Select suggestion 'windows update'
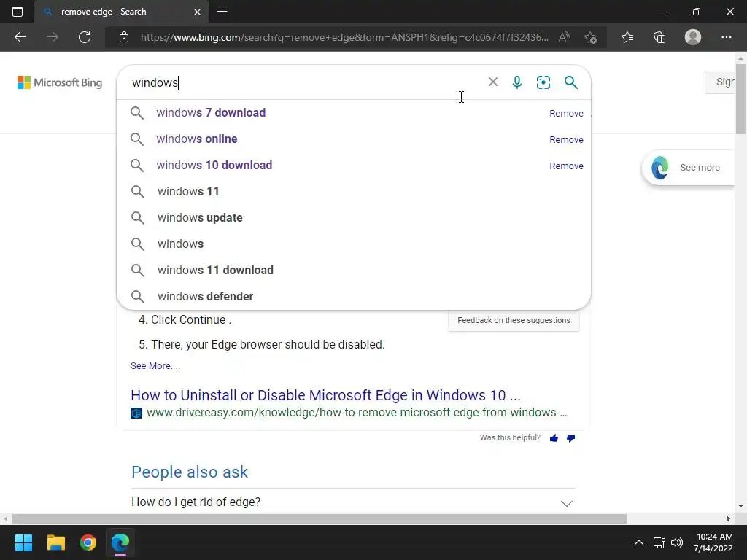The height and width of the screenshot is (560, 747). 354,217
